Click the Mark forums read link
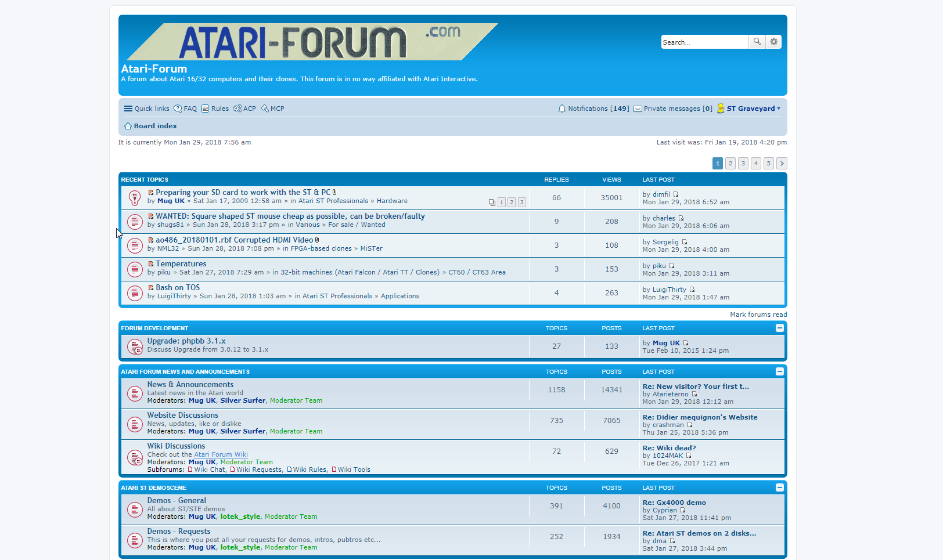The width and height of the screenshot is (943, 560). (758, 315)
